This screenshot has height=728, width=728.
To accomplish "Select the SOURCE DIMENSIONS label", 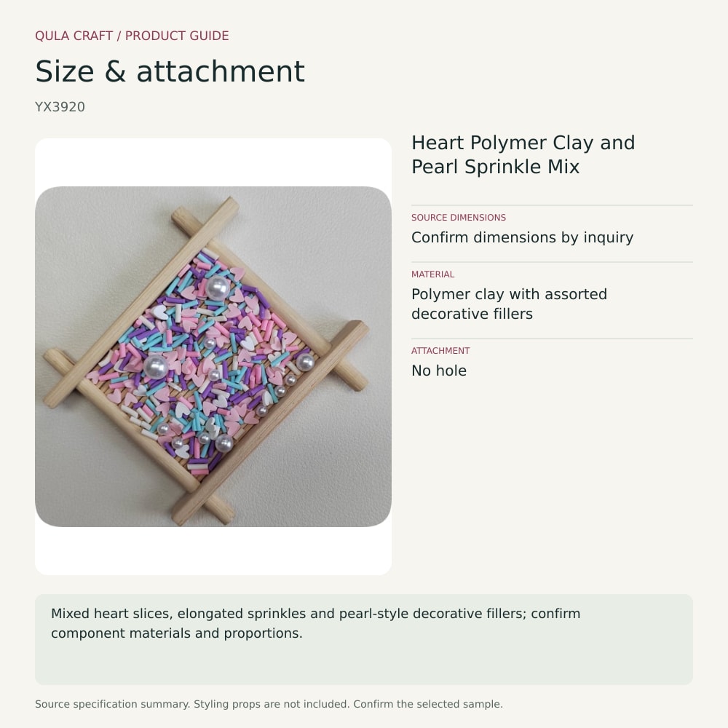I will (458, 217).
